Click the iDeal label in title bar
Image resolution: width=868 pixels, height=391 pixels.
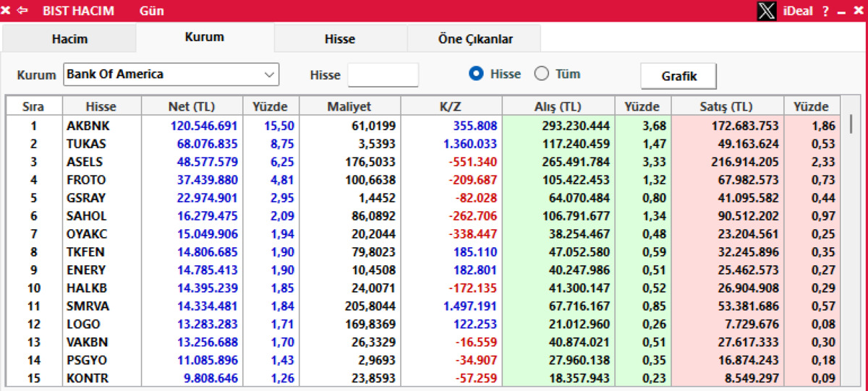click(798, 11)
